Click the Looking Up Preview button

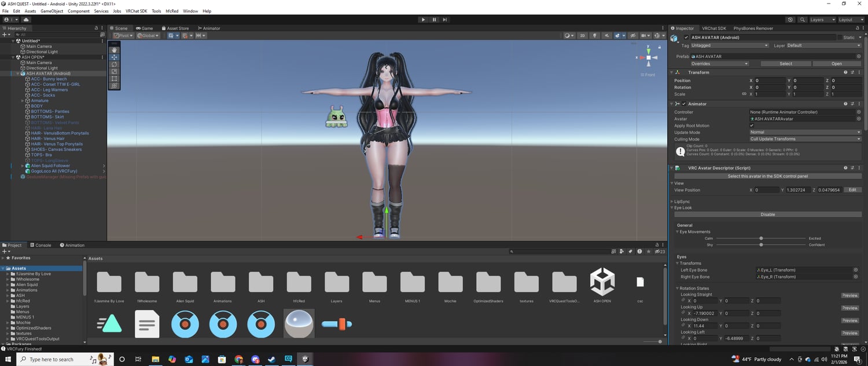tap(850, 308)
